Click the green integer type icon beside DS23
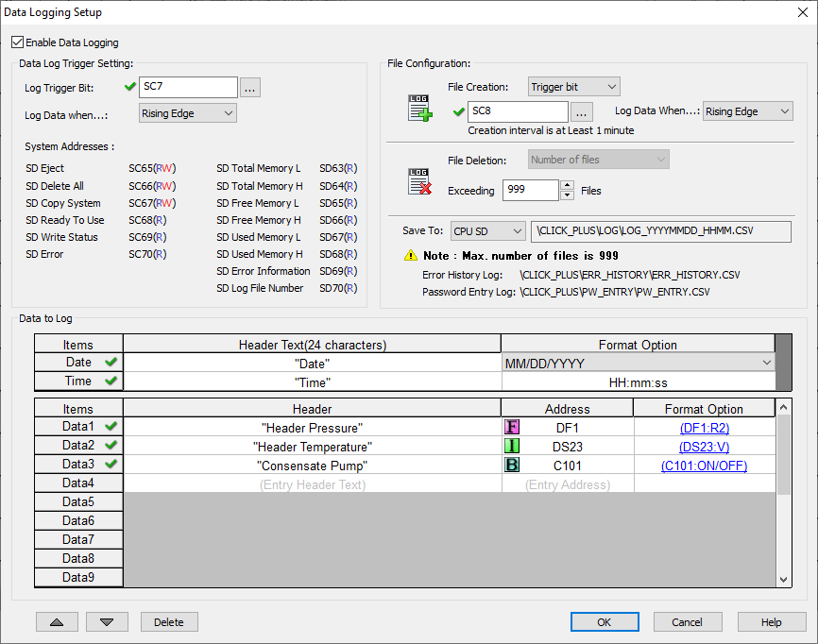The height and width of the screenshot is (644, 818). [x=513, y=446]
